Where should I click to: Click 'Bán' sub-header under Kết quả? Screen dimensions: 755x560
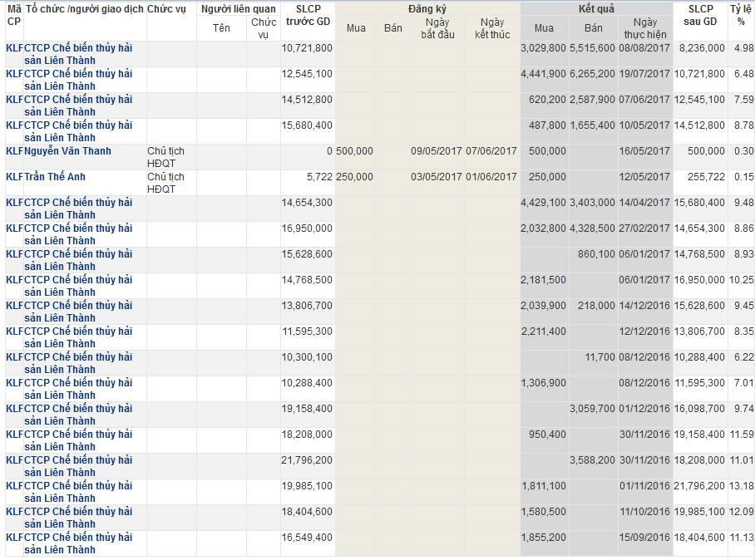(x=593, y=28)
